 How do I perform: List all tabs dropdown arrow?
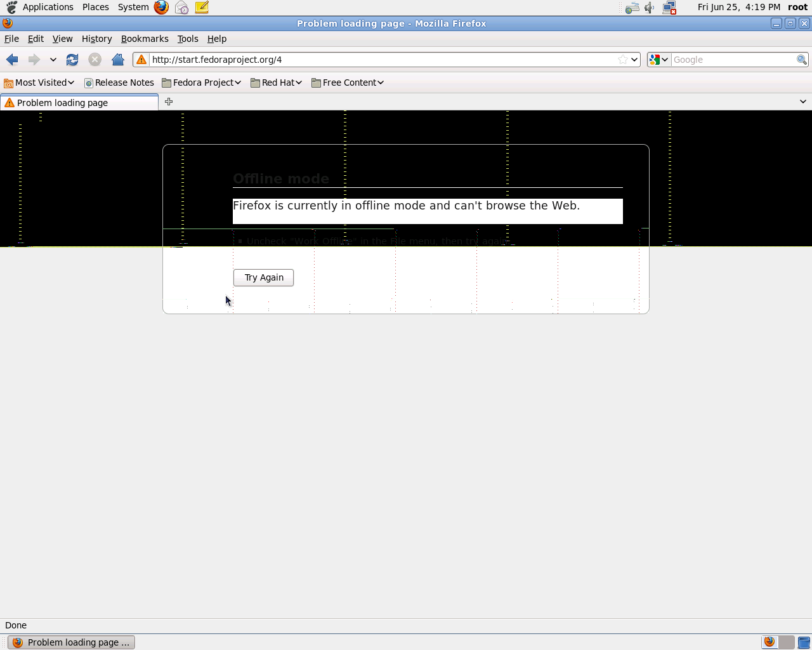[x=802, y=102]
